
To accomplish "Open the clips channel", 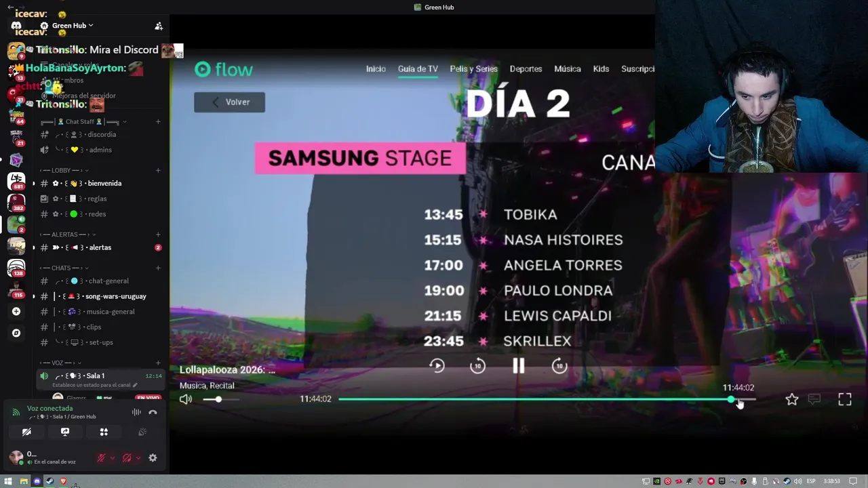I will [100, 327].
